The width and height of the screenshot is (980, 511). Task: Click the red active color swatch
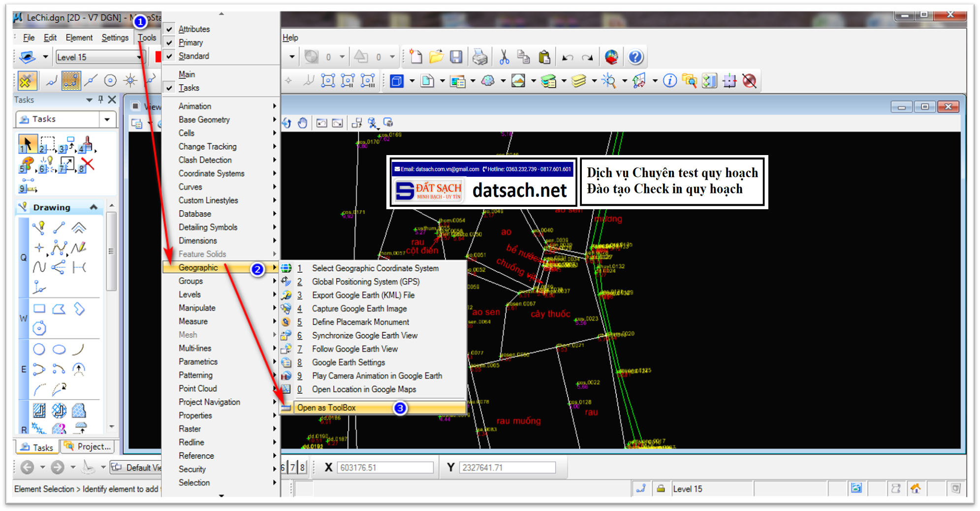click(158, 57)
